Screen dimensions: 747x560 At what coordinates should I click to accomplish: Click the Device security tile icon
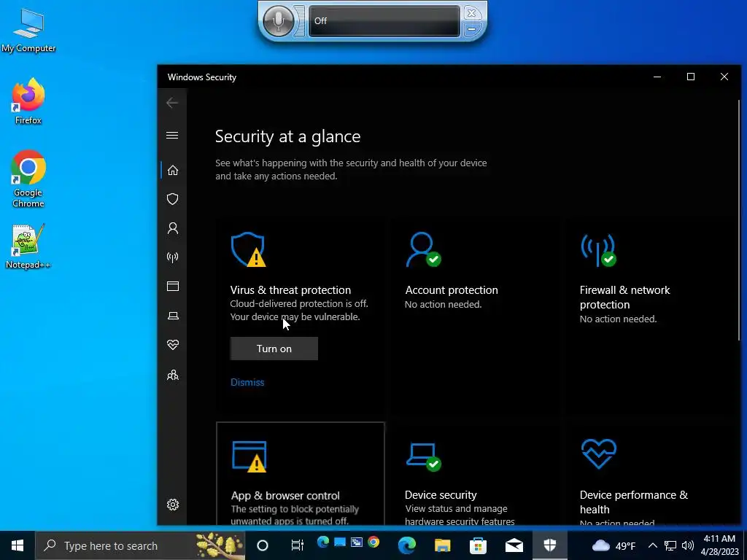tap(424, 456)
